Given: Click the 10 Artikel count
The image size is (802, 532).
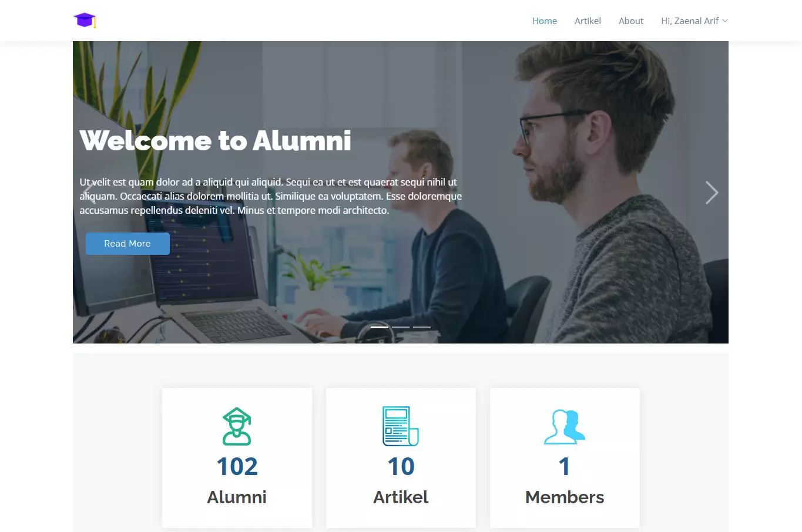Looking at the screenshot, I should click(x=401, y=467).
